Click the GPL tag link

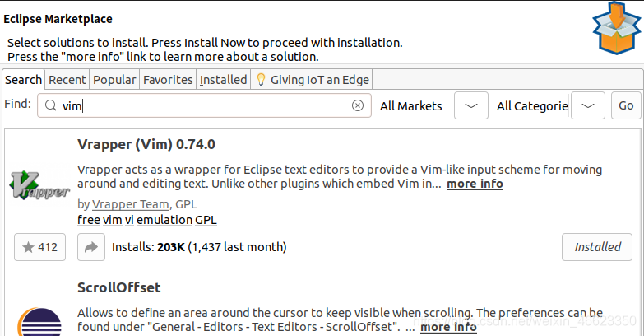tap(206, 220)
